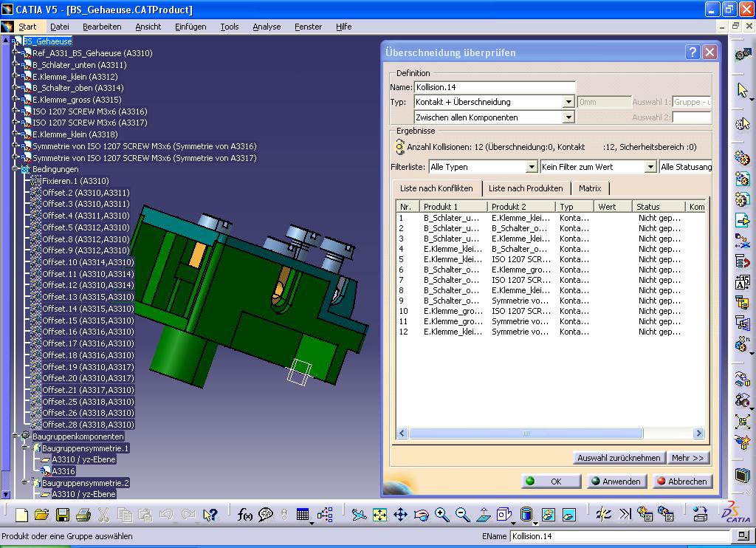Viewport: 756px width, 548px height.
Task: Click the Select arrow tool in right toolbar
Action: click(x=743, y=90)
